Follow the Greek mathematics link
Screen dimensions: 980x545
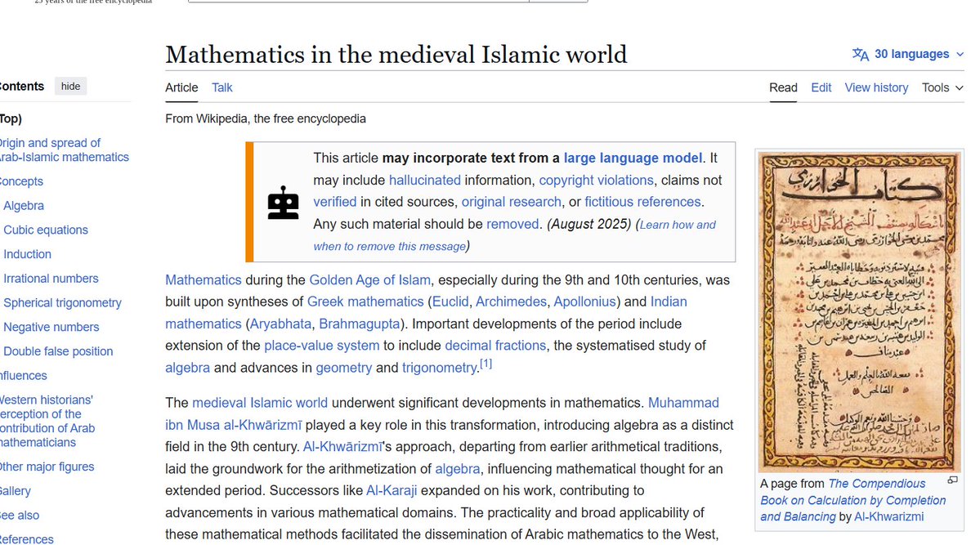(x=365, y=302)
